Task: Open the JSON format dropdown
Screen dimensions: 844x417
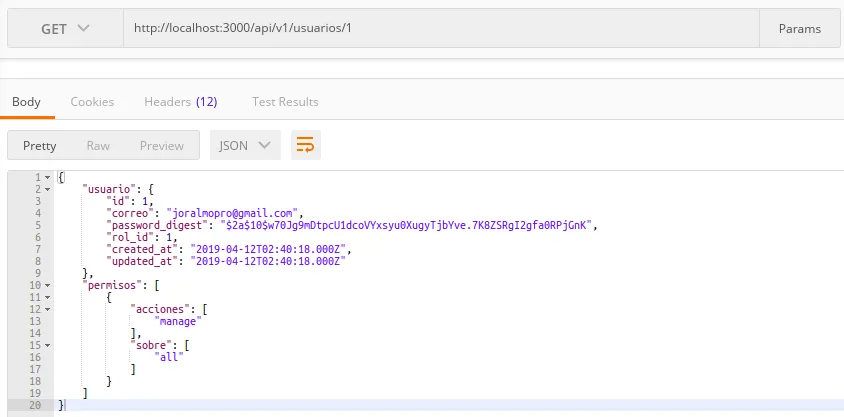Action: tap(245, 145)
